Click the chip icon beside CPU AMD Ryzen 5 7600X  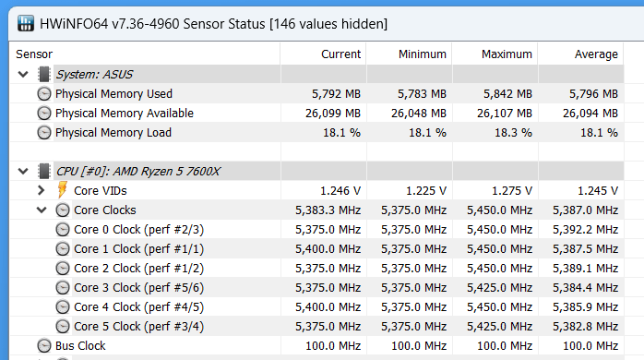[44, 171]
